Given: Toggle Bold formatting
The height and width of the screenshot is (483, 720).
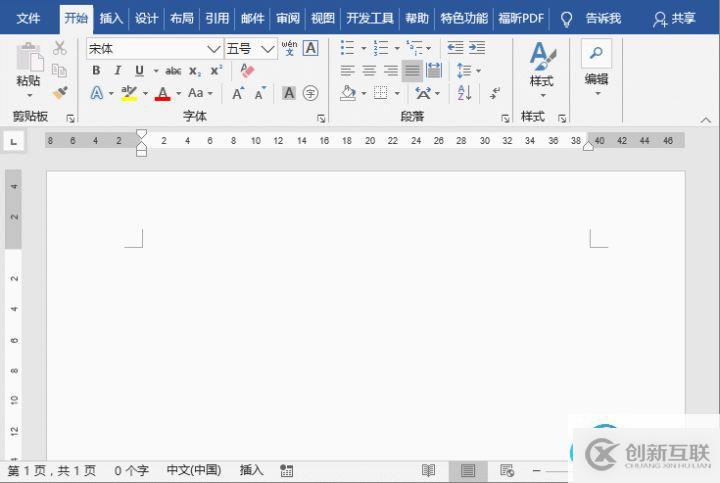Looking at the screenshot, I should 96,71.
